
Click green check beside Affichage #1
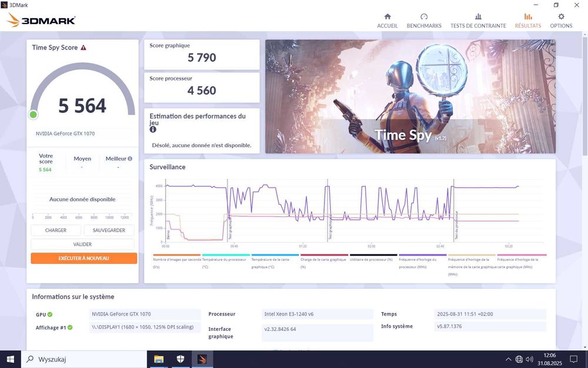pyautogui.click(x=70, y=327)
